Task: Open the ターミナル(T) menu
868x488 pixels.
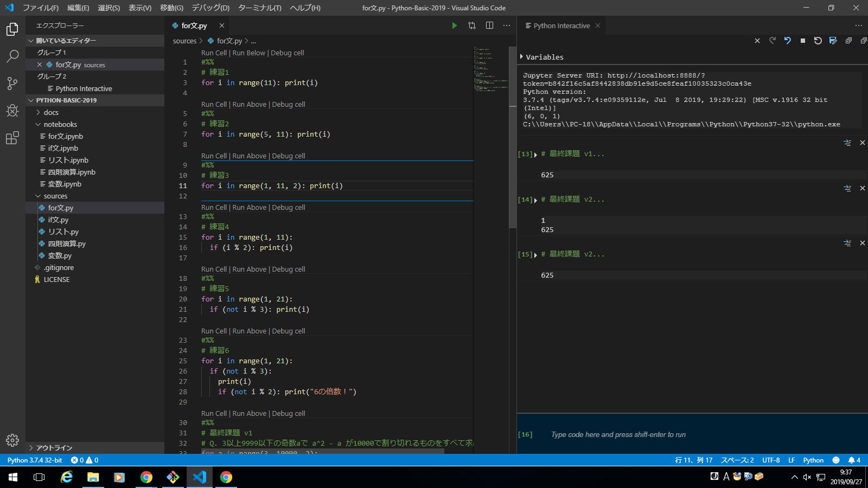Action: (x=259, y=8)
